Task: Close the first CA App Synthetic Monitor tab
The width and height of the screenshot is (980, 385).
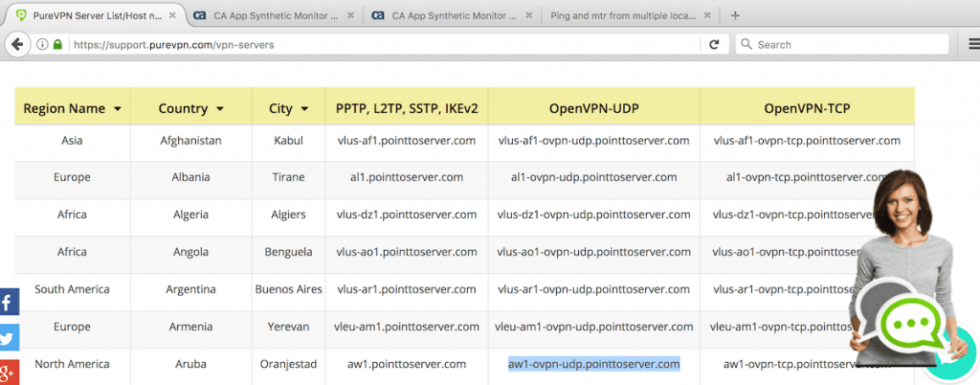Action: [x=350, y=15]
